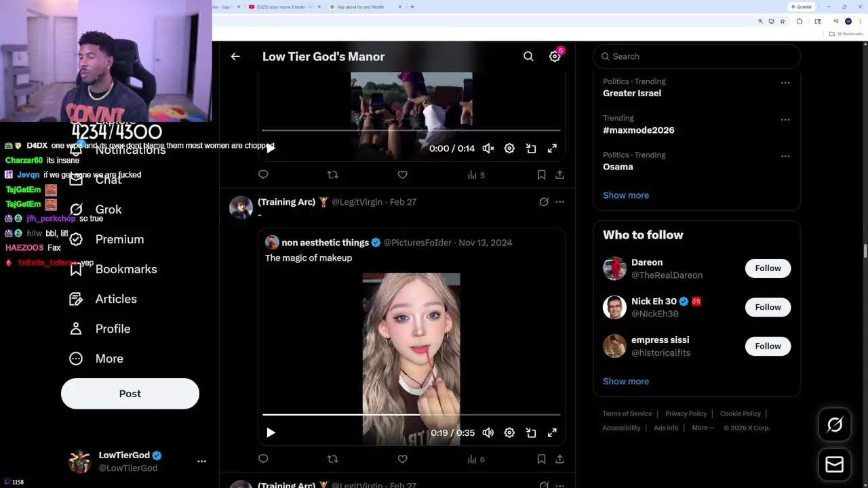Like the makeup post
Screen dimensions: 868x488
coord(402,459)
